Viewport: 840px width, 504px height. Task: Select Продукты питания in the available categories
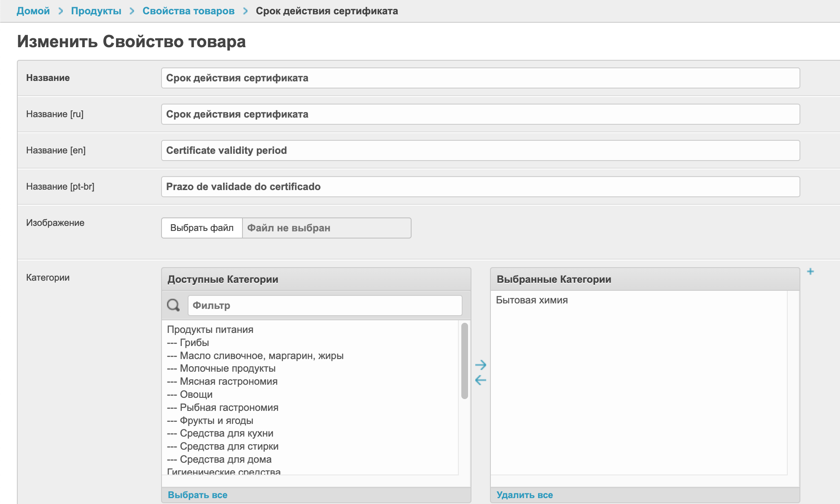[210, 330]
